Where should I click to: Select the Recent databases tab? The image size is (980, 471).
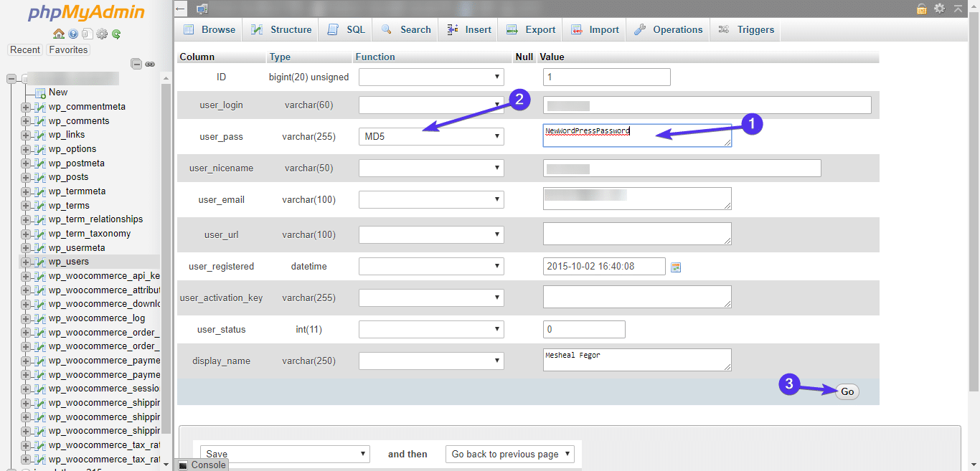point(25,49)
